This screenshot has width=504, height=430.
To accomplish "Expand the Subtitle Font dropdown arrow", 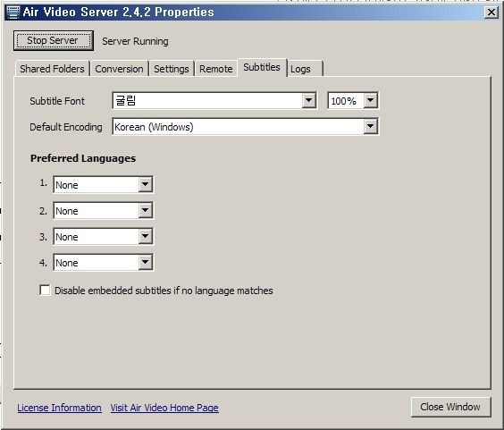I will (308, 100).
